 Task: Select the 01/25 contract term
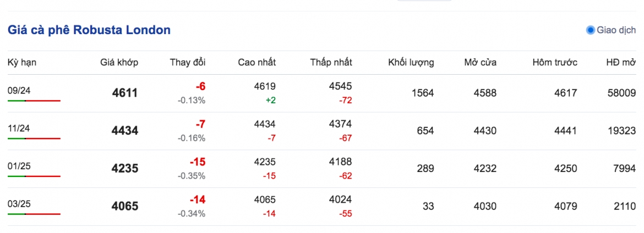click(19, 166)
